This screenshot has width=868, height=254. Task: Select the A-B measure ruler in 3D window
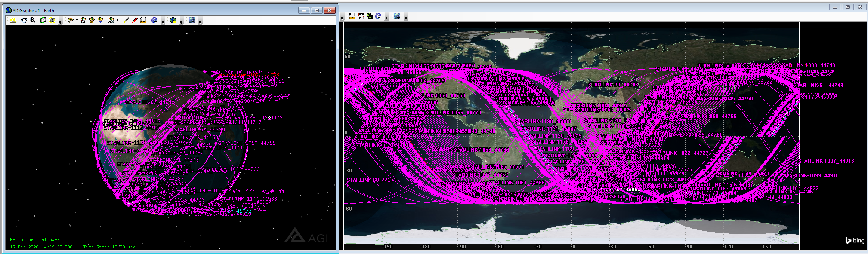tap(143, 20)
